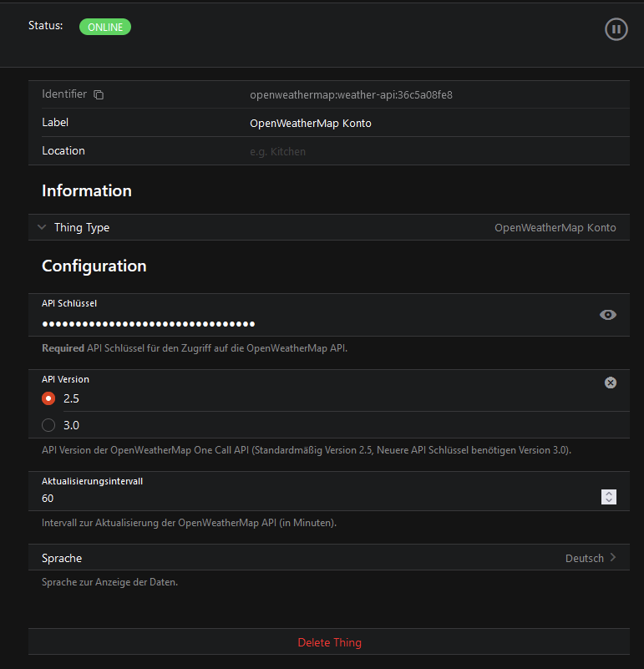Open the Sprache language selector
644x669 pixels.
click(328, 558)
